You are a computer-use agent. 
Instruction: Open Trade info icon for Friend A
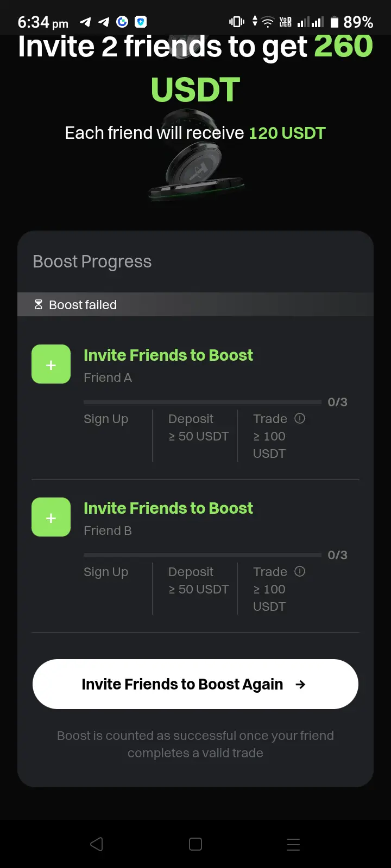(300, 418)
